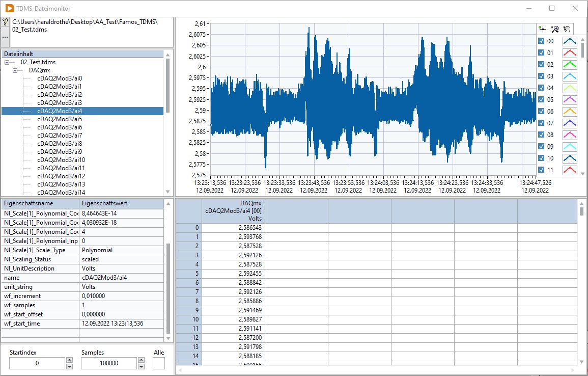Collapse the DAQmx group node
The height and width of the screenshot is (376, 588).
15,70
